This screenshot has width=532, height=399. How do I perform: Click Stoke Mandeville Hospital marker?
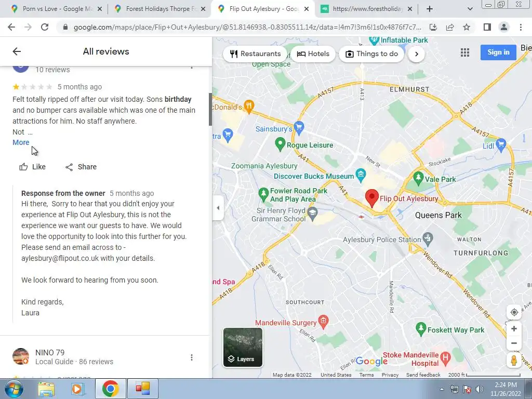pyautogui.click(x=445, y=357)
